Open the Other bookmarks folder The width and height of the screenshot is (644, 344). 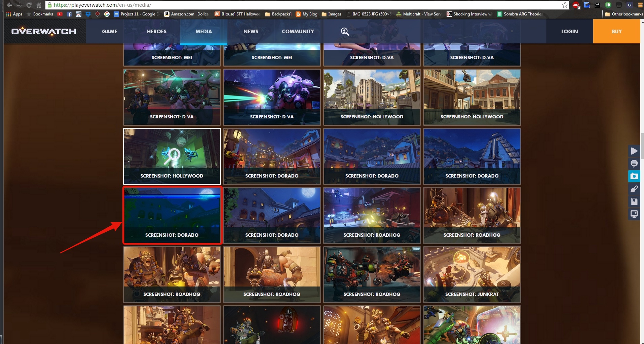tap(624, 14)
